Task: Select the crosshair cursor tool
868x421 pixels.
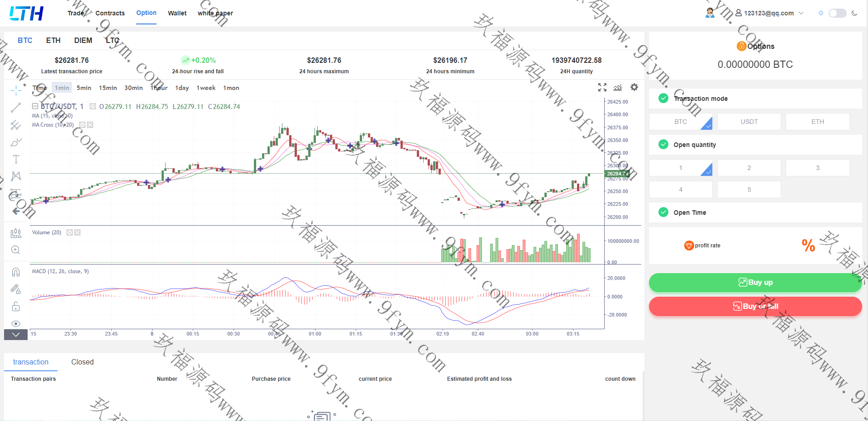Action: point(16,90)
